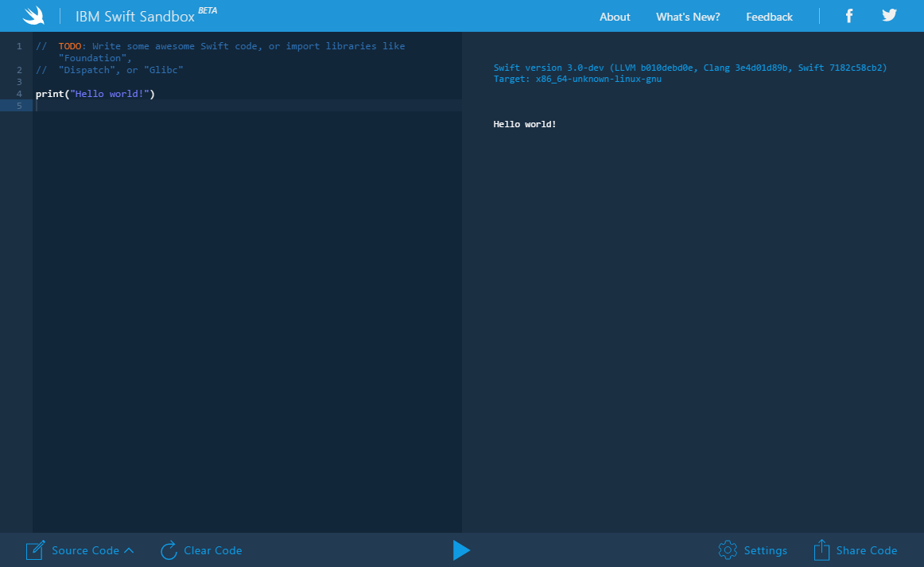This screenshot has height=567, width=924.
Task: Open Settings via the gear icon
Action: [x=727, y=550]
